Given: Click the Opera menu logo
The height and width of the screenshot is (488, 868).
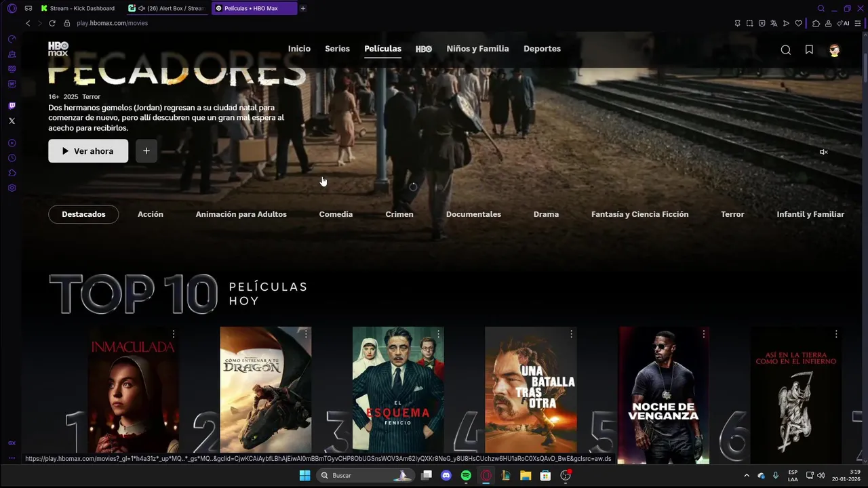Looking at the screenshot, I should [x=12, y=8].
